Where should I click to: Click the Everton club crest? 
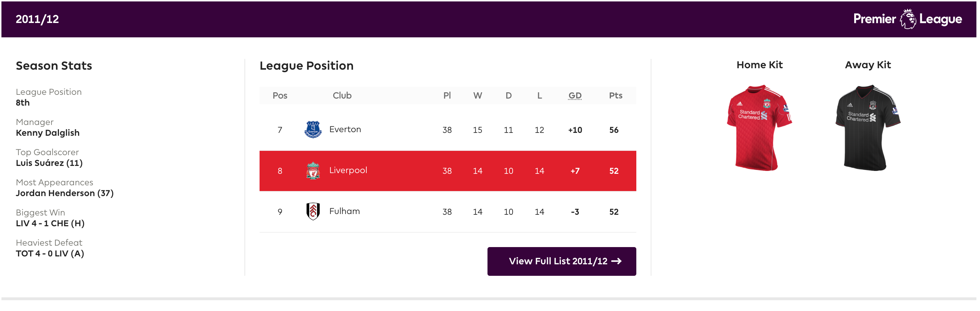[313, 130]
